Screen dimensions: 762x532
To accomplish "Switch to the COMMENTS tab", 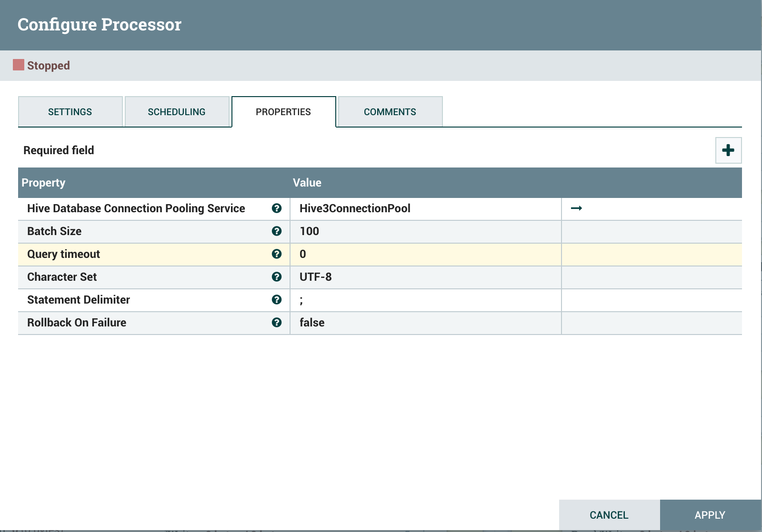I will click(390, 112).
